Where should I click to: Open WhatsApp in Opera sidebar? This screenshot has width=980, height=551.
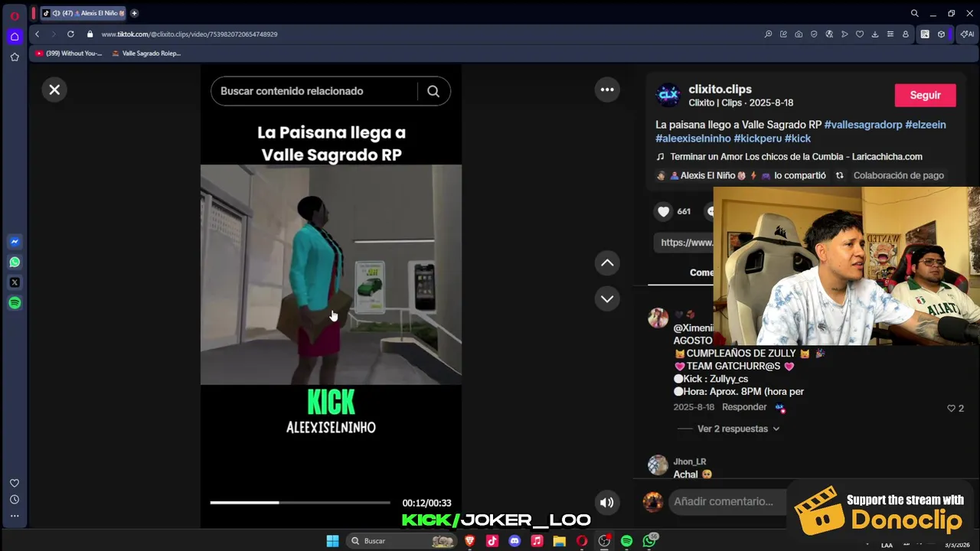tap(15, 262)
